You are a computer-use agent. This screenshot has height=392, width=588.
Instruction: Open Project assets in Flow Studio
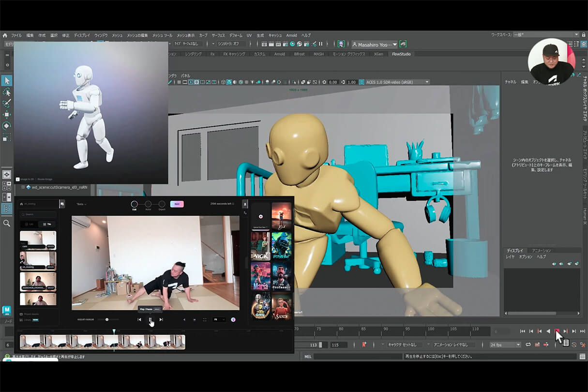pos(30,314)
